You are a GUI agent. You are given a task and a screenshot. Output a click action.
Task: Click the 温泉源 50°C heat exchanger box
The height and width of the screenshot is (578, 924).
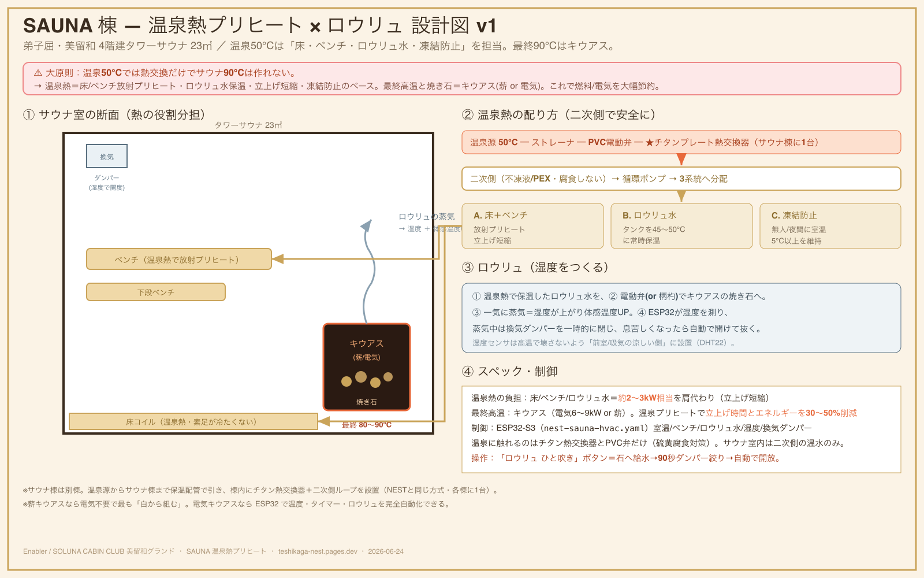point(681,142)
